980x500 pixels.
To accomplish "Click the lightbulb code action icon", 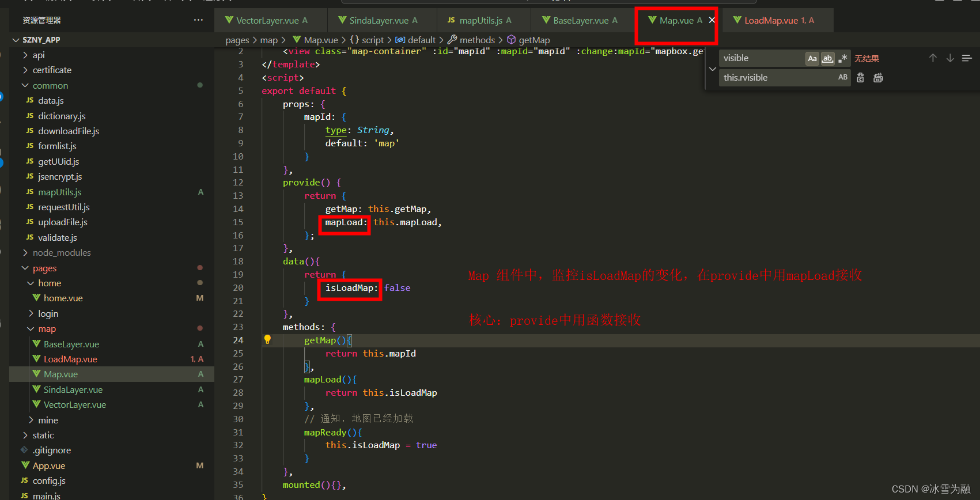I will pyautogui.click(x=267, y=340).
